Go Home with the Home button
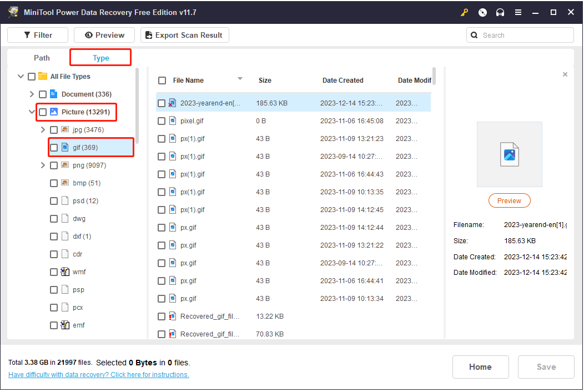584x392 pixels. (480, 366)
